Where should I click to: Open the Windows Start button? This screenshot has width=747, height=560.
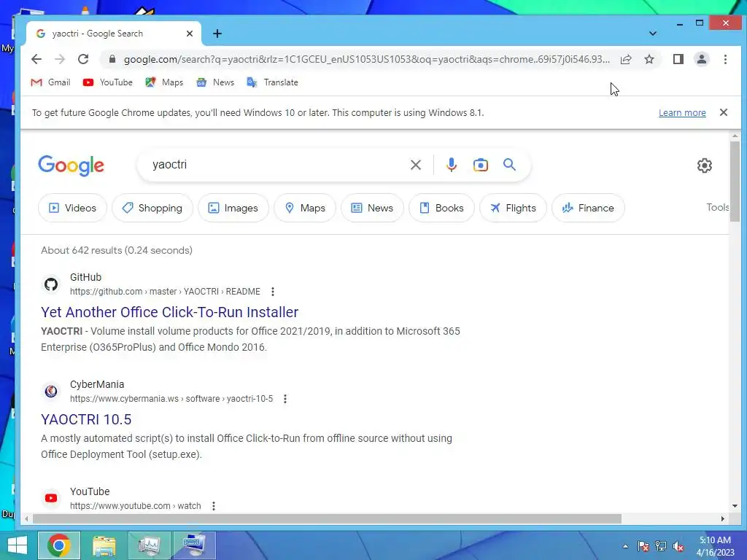click(18, 545)
